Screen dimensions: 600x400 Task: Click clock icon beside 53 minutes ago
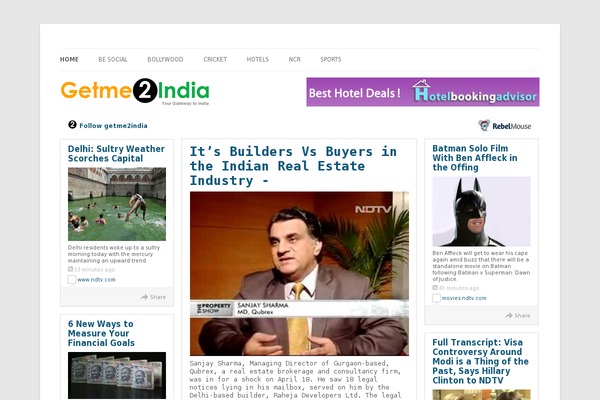point(70,269)
